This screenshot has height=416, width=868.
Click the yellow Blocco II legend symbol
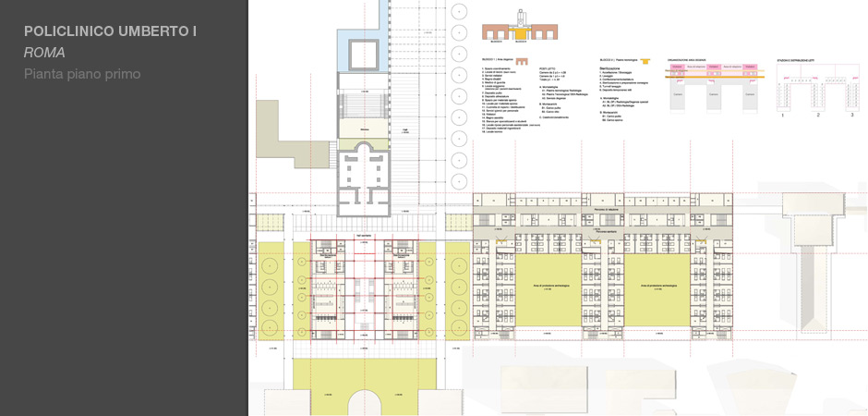(x=645, y=60)
